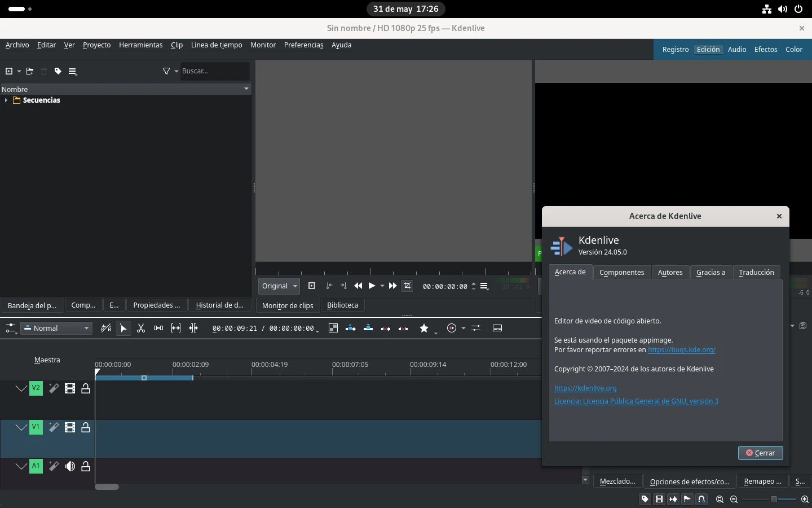This screenshot has height=508, width=812.
Task: Click the extract timeline zone icon
Action: pyautogui.click(x=386, y=328)
